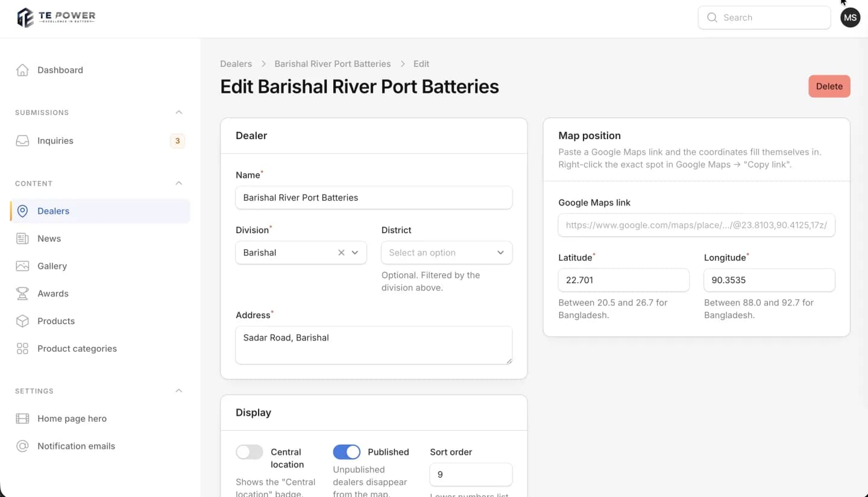This screenshot has height=497, width=868.
Task: Go to the News section
Action: 100,239
